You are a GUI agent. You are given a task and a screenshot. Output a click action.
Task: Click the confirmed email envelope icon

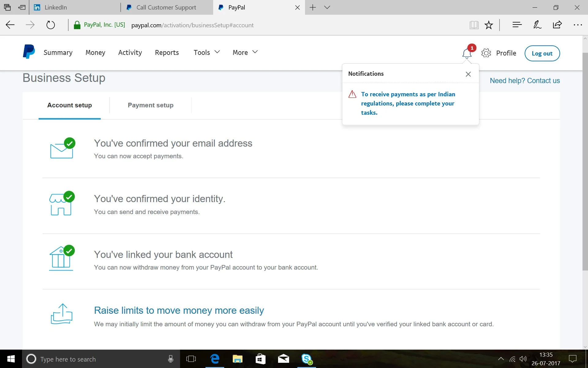point(62,148)
